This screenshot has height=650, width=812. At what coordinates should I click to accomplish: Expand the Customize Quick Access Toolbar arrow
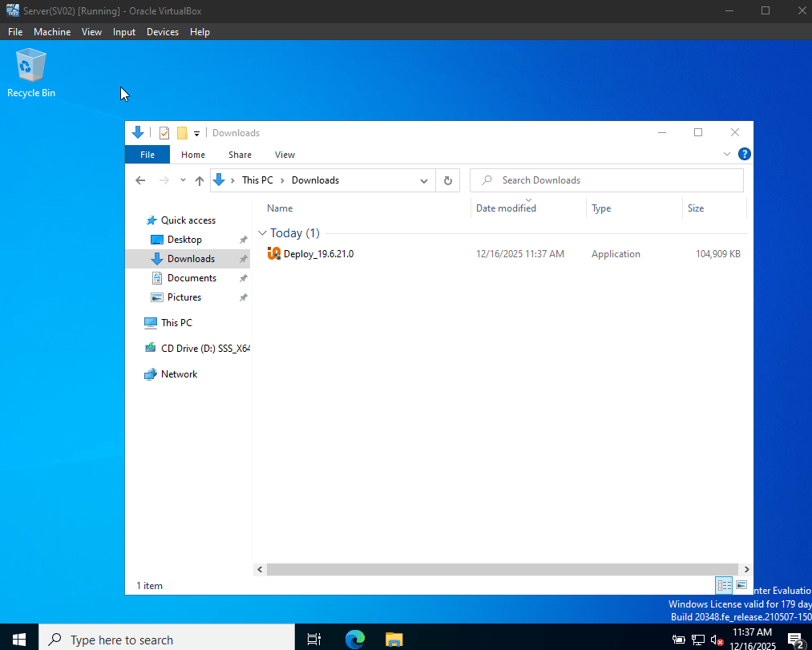(196, 134)
